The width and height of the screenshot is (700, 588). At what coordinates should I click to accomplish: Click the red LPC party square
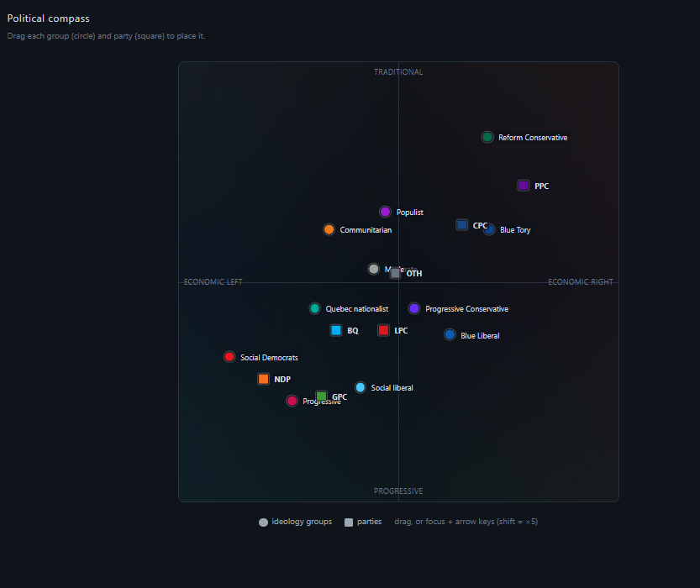[383, 330]
